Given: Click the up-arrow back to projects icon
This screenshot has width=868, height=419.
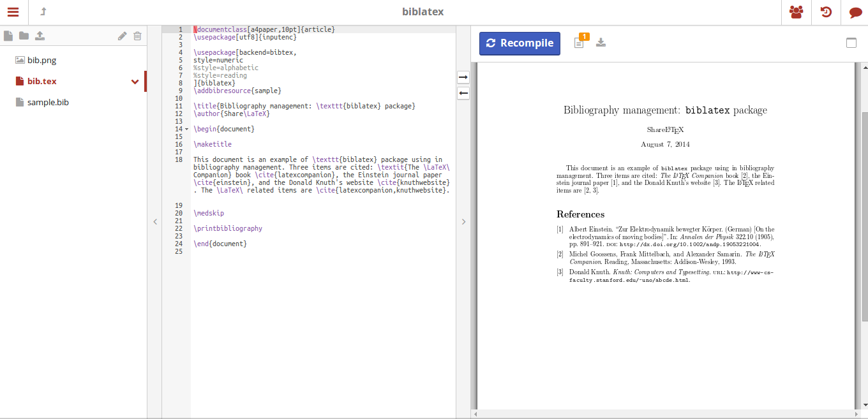Looking at the screenshot, I should [x=43, y=12].
